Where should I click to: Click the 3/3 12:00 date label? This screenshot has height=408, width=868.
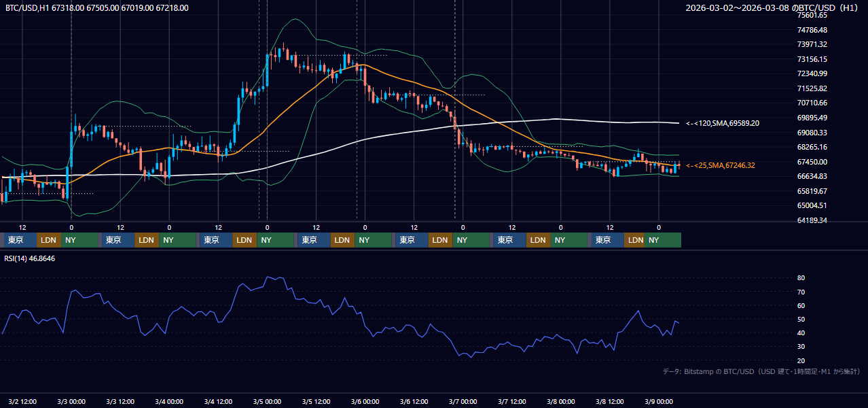120,401
